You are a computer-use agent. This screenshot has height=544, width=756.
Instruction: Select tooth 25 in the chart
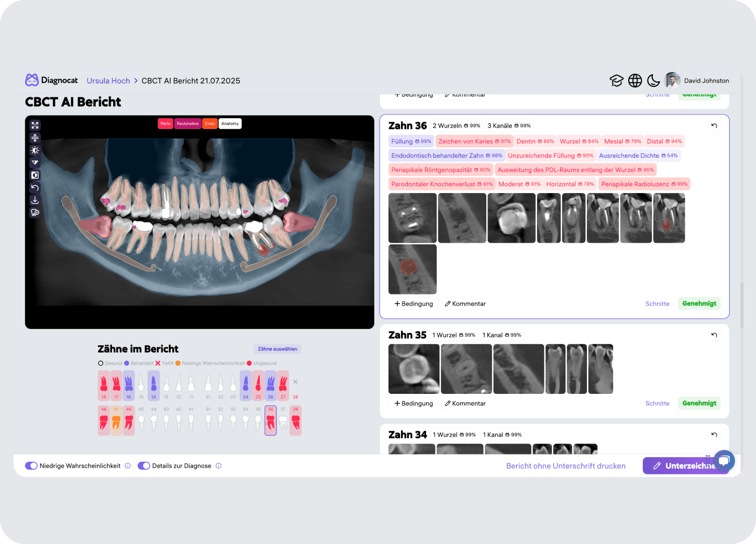click(x=258, y=386)
